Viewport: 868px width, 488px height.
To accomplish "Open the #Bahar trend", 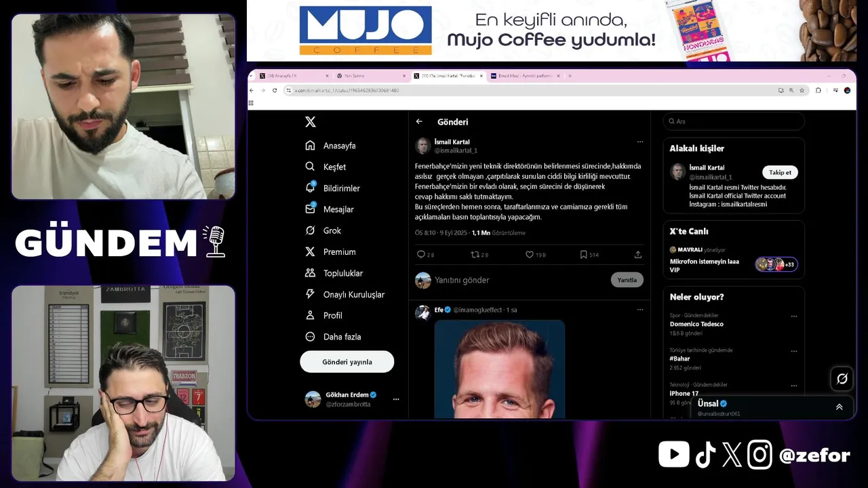I will (x=680, y=359).
